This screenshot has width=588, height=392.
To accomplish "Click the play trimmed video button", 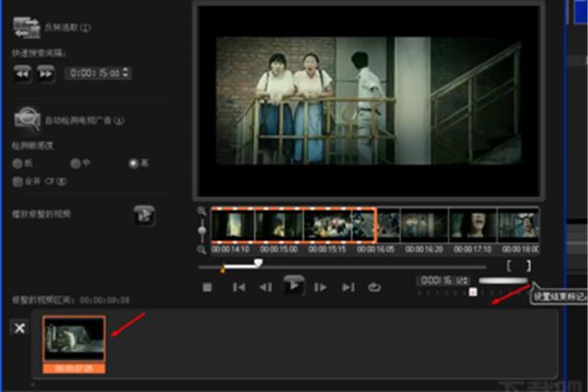I will (144, 216).
